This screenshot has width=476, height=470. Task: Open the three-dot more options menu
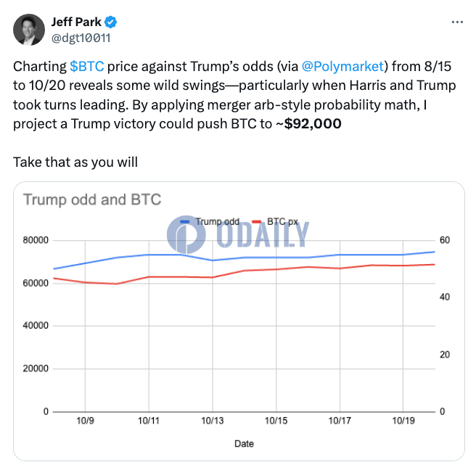456,22
